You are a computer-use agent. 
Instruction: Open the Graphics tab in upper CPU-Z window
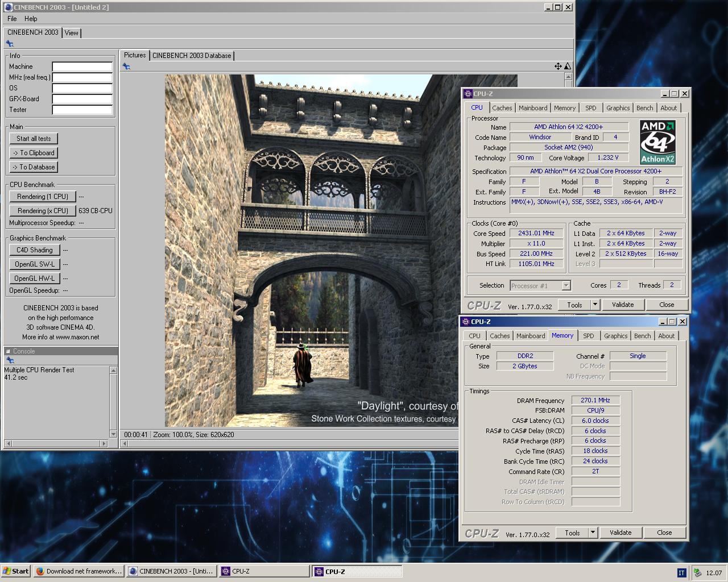coord(618,108)
